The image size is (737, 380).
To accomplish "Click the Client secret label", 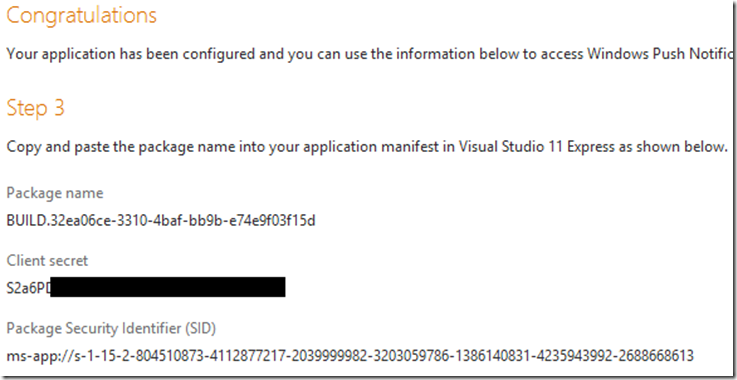I will pos(47,261).
